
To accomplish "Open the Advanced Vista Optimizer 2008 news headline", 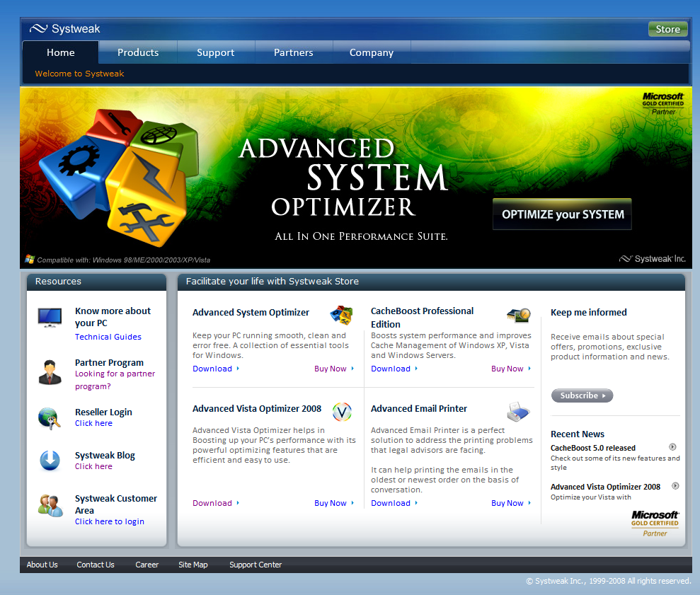I will click(605, 487).
